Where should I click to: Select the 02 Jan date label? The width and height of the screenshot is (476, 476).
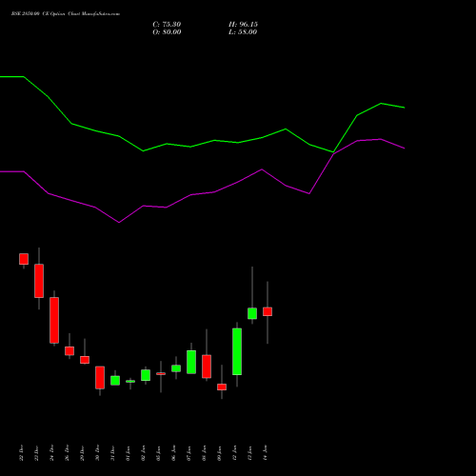coord(143,453)
